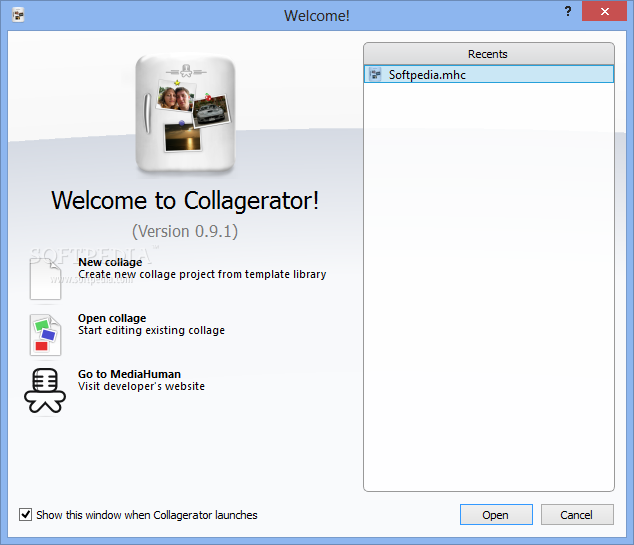634x545 pixels.
Task: Click the blank page New collage icon
Action: (45, 279)
